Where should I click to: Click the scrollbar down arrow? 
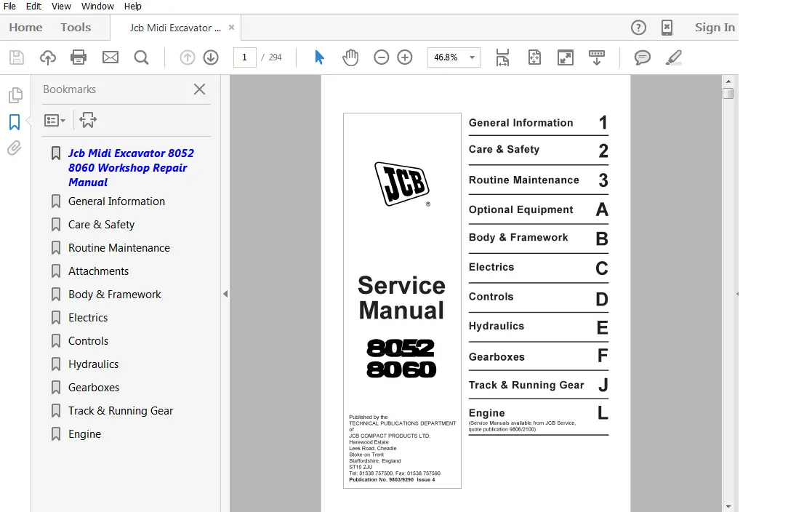pos(728,506)
